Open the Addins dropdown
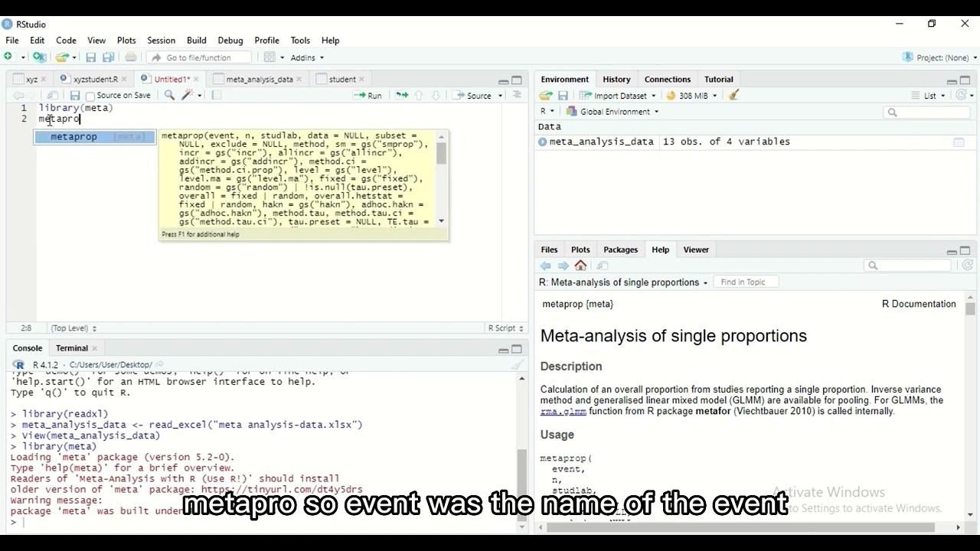This screenshot has width=980, height=551. click(x=307, y=57)
